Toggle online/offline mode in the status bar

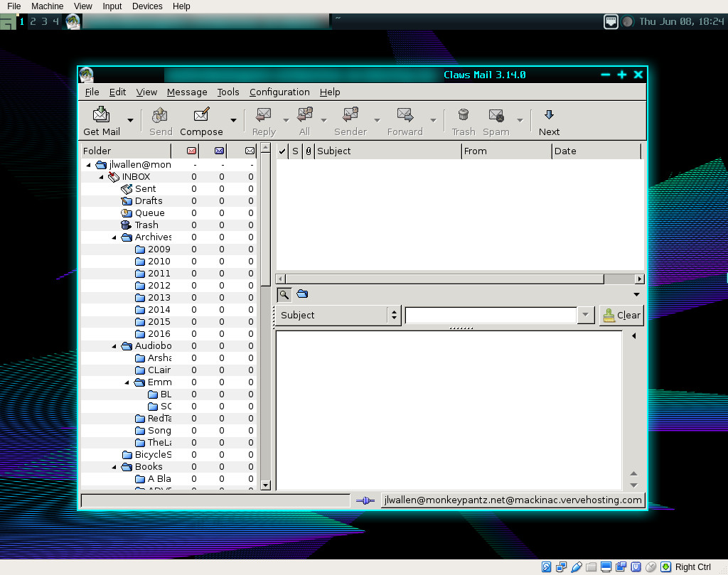pyautogui.click(x=365, y=500)
